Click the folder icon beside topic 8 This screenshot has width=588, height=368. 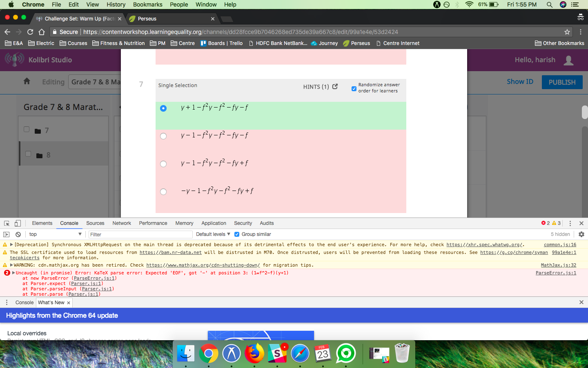coord(38,155)
